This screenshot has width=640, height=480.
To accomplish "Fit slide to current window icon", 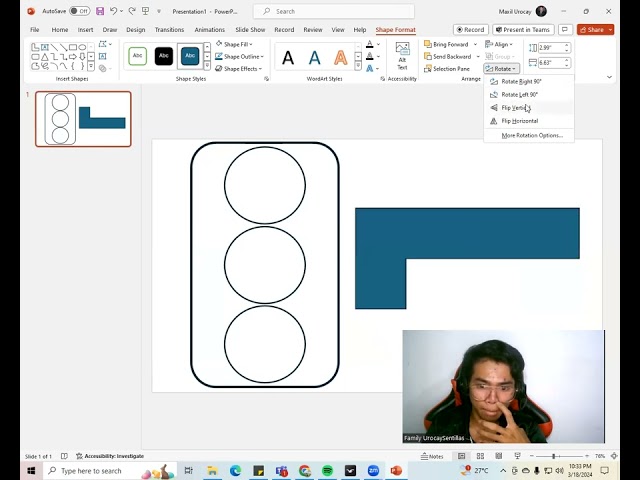I will coord(614,456).
